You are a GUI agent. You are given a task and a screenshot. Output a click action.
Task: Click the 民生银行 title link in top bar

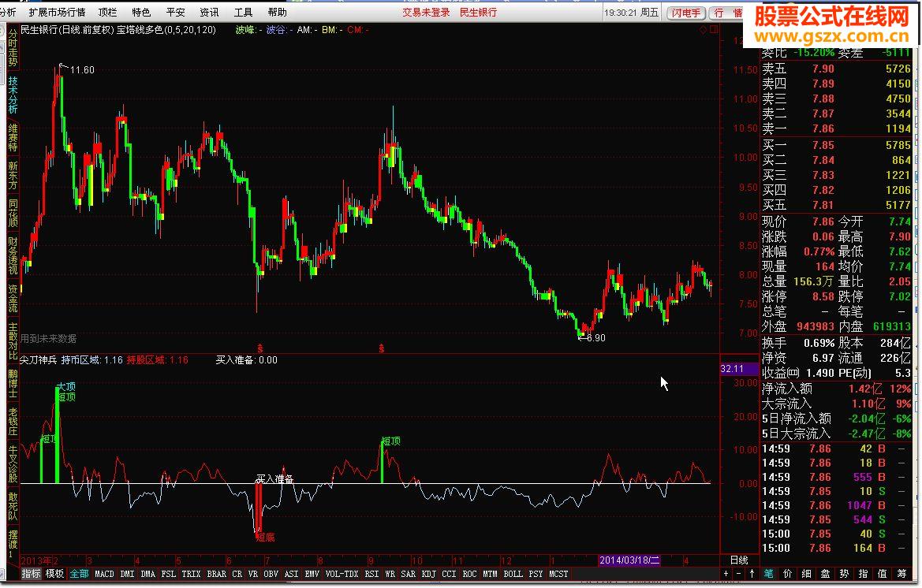(x=478, y=12)
